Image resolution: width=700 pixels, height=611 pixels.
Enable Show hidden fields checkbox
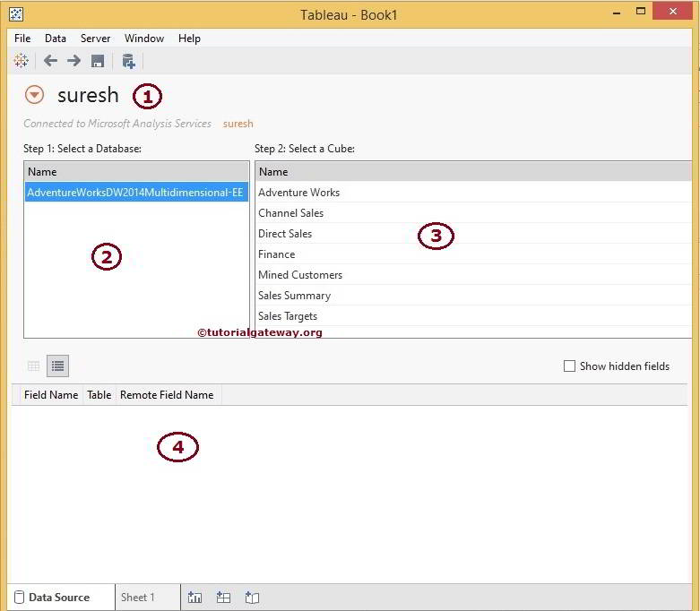(x=569, y=366)
